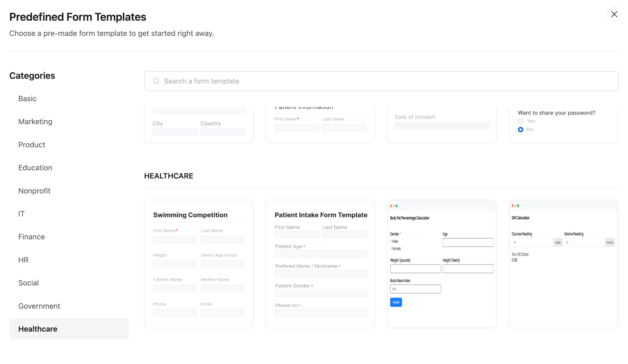Choose Male in the Body Fat calculator
The image size is (628, 364).
pyautogui.click(x=391, y=241)
